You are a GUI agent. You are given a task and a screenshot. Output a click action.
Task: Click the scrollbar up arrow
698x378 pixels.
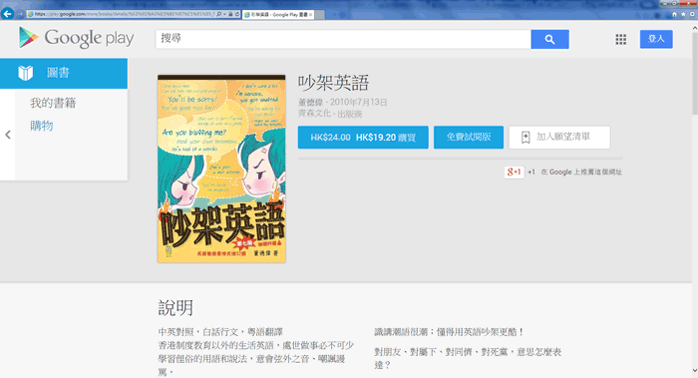click(695, 28)
